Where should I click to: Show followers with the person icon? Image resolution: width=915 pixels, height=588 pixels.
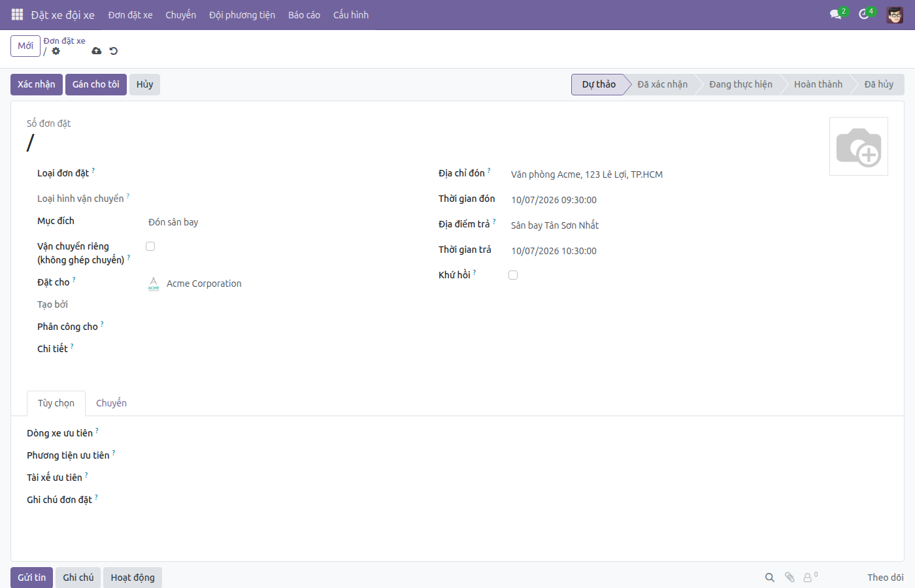(x=808, y=578)
